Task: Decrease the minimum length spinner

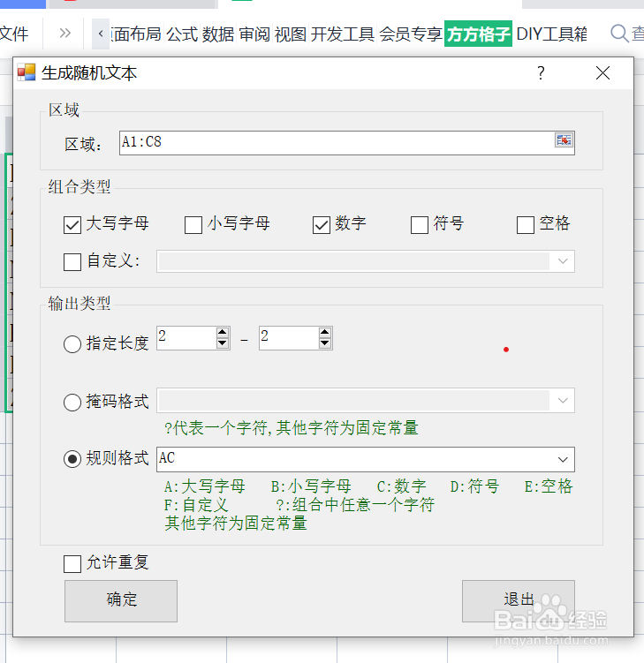Action: point(222,343)
